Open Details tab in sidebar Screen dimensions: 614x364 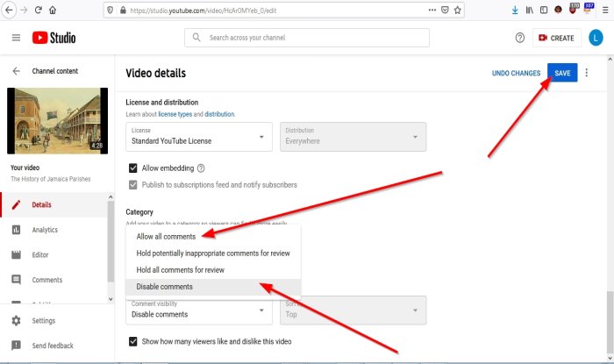[x=54, y=204]
